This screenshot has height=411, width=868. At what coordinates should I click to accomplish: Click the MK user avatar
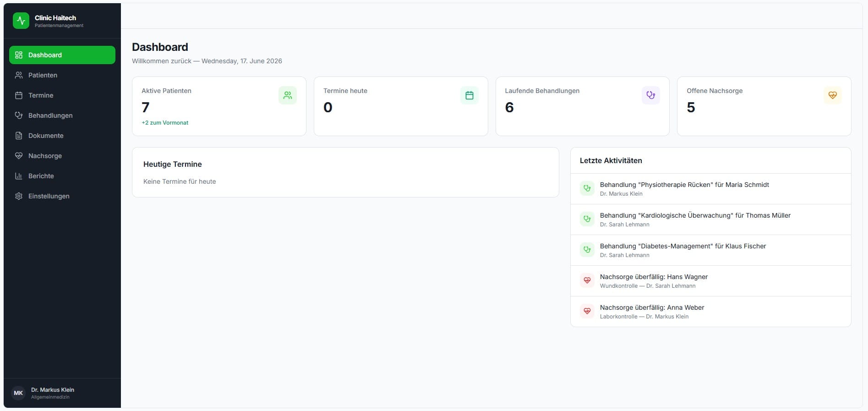point(18,393)
